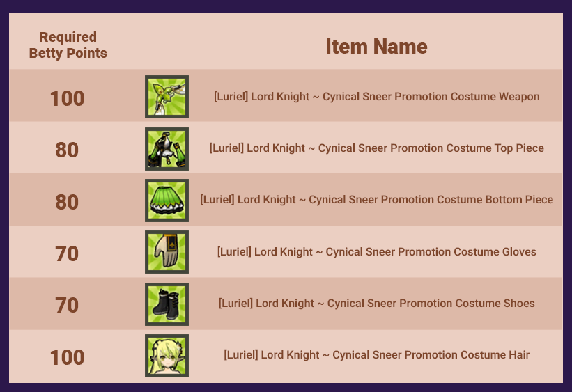
Task: Select the 100 points value for Hair
Action: coord(67,357)
